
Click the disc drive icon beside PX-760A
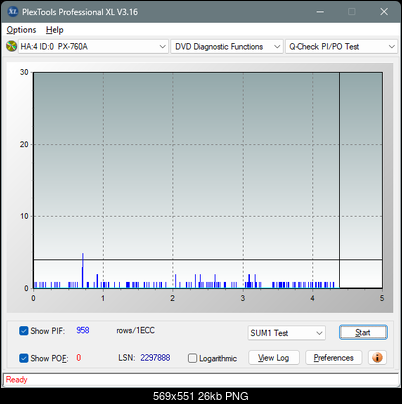11,46
